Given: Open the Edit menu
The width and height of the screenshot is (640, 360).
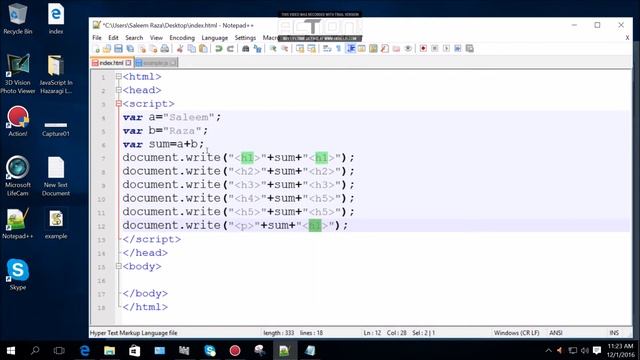Looking at the screenshot, I should click(113, 38).
